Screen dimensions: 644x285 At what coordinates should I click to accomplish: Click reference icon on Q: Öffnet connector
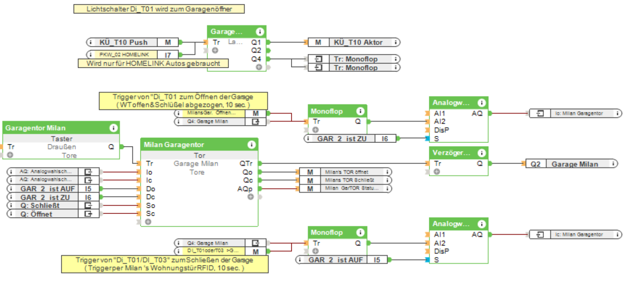88,214
